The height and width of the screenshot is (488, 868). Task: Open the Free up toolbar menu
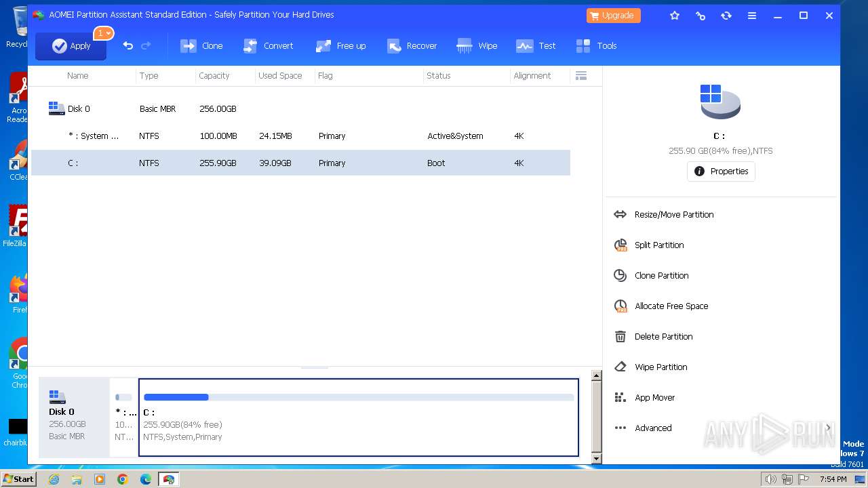coord(340,45)
